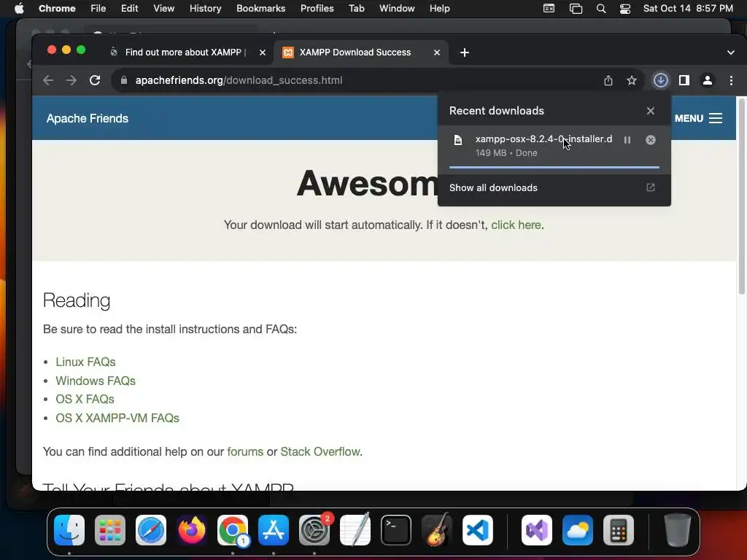Open the OS X FAQs link
747x560 pixels.
tap(85, 399)
